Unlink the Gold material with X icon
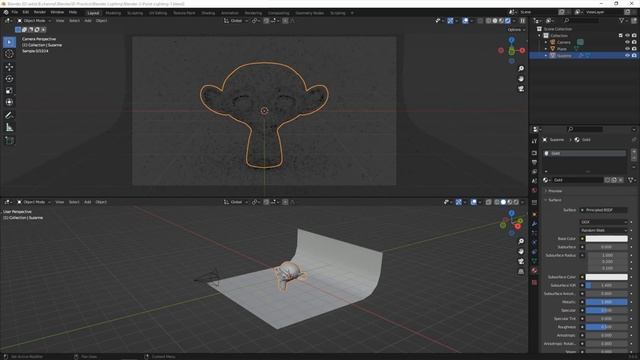The image size is (640, 360). point(621,180)
